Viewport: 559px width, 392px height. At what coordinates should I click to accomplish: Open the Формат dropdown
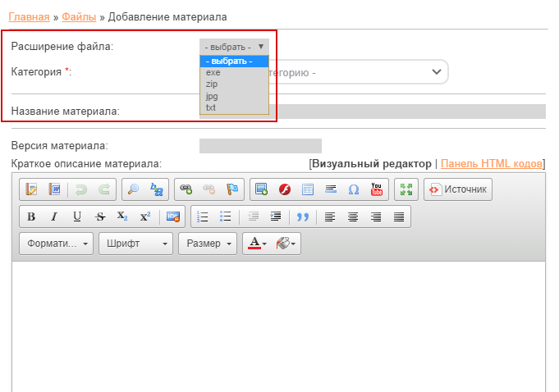(x=57, y=244)
